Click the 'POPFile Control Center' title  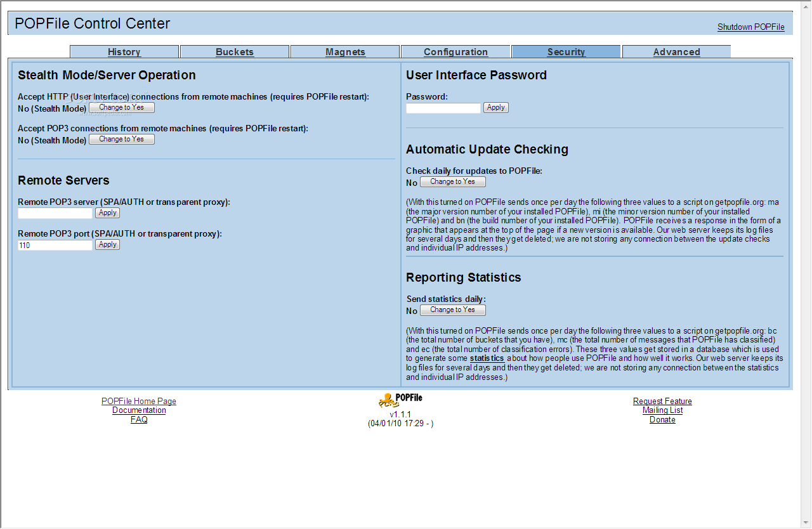(x=93, y=23)
